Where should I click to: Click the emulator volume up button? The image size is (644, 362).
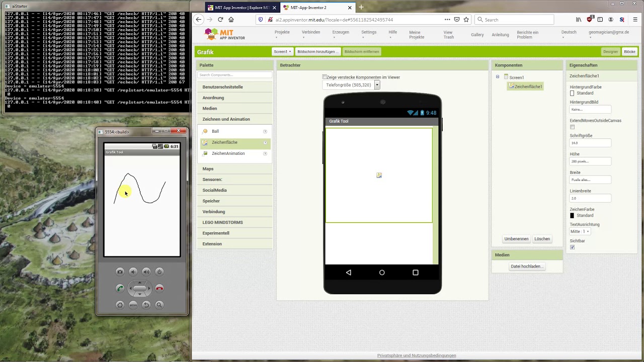pyautogui.click(x=146, y=271)
